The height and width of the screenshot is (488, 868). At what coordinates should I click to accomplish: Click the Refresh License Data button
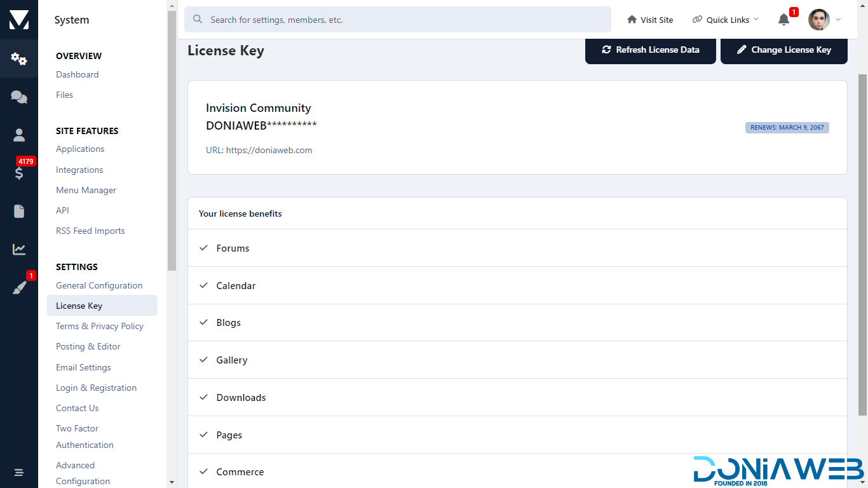tap(650, 50)
